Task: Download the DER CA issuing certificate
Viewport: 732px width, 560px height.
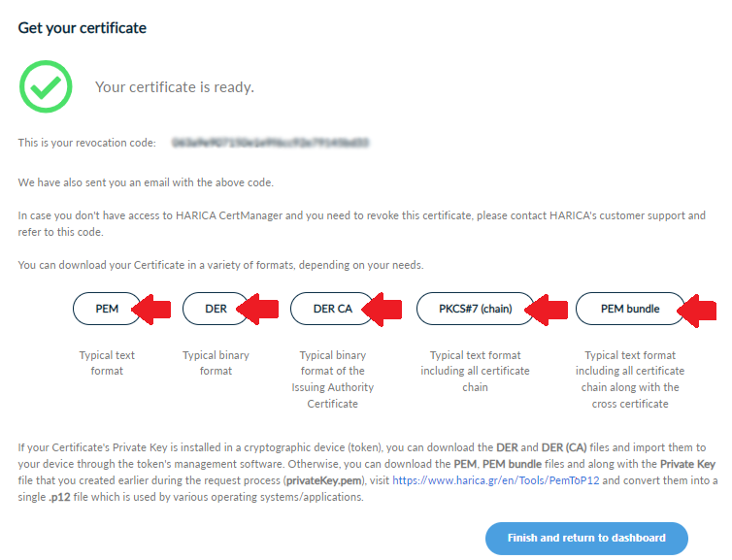Action: click(x=332, y=309)
